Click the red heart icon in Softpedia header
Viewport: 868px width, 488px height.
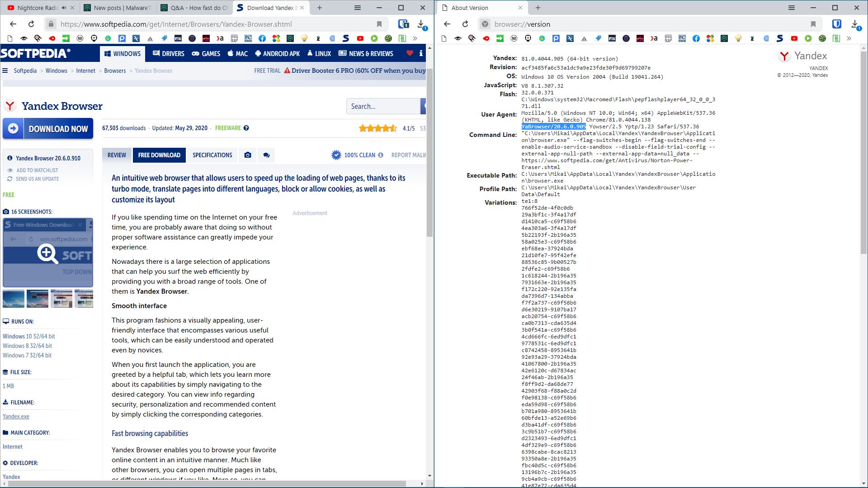pyautogui.click(x=410, y=53)
